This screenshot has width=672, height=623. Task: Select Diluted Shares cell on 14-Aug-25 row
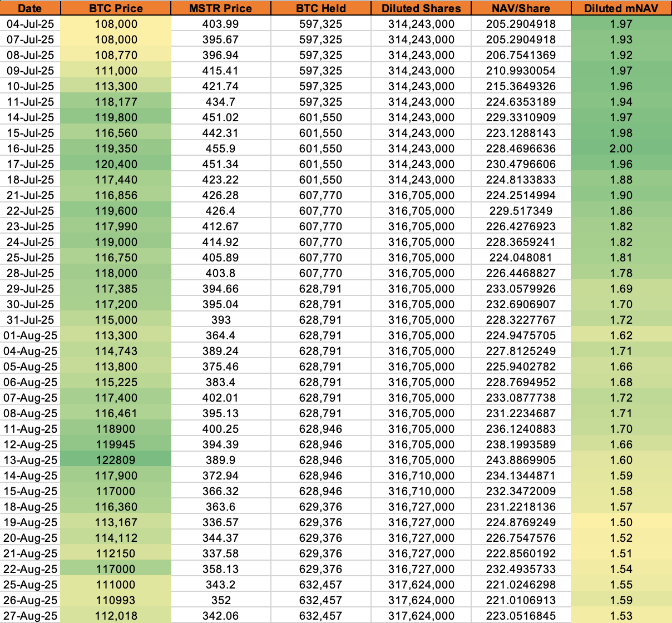(421, 476)
